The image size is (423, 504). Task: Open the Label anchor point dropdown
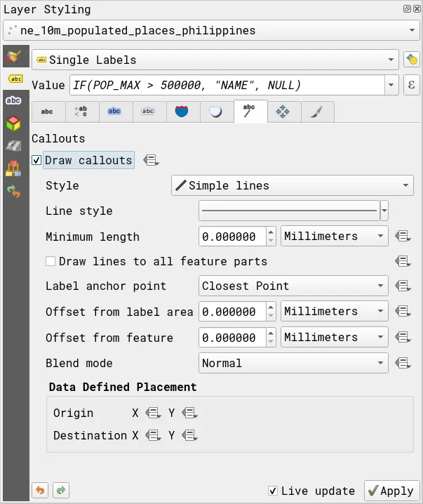coord(293,286)
